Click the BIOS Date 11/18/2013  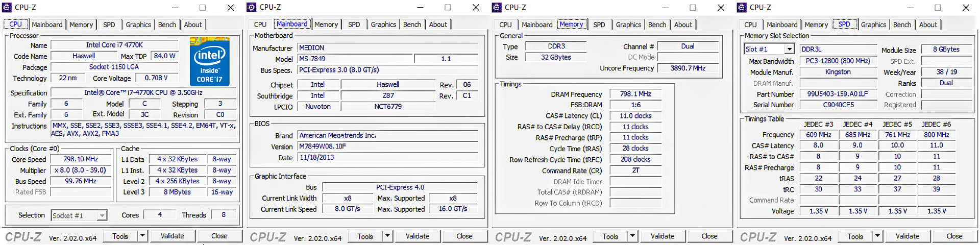click(x=388, y=158)
